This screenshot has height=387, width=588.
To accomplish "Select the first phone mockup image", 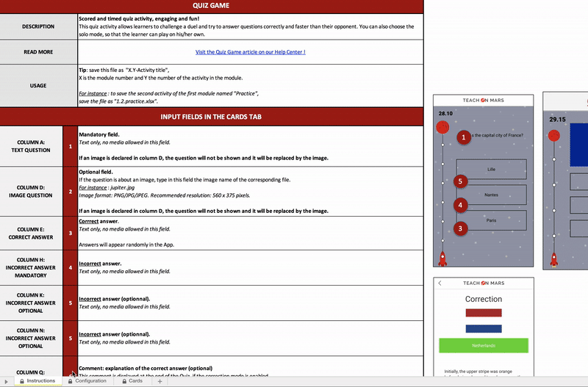I will (x=484, y=181).
